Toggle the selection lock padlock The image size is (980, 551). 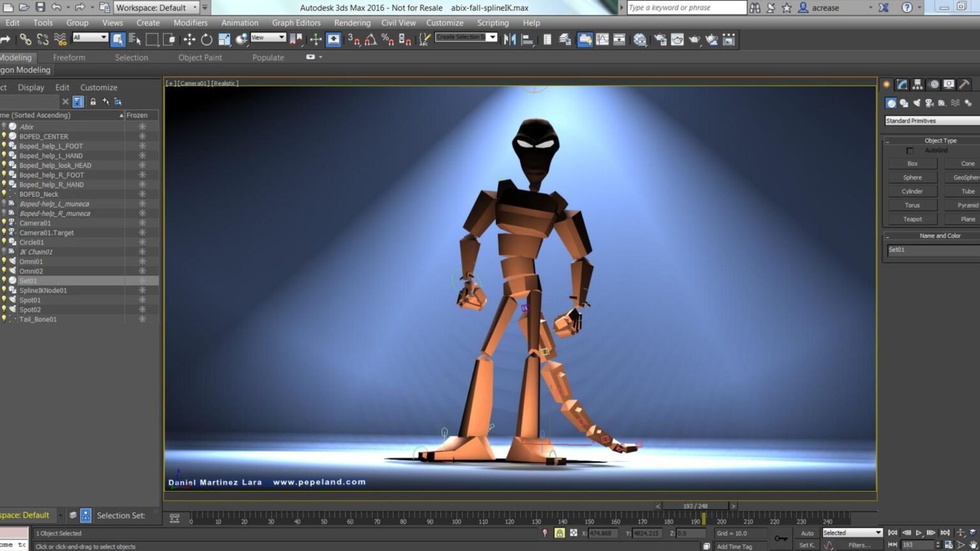(560, 533)
